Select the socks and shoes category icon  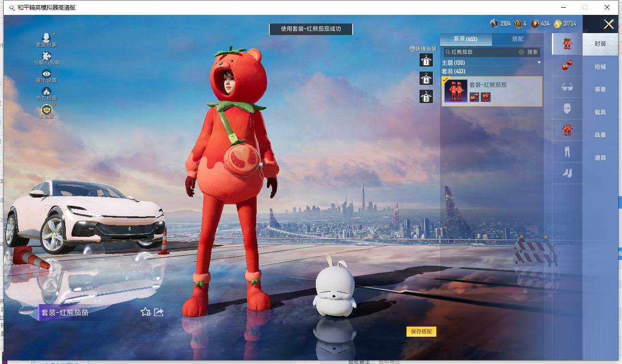tap(567, 173)
